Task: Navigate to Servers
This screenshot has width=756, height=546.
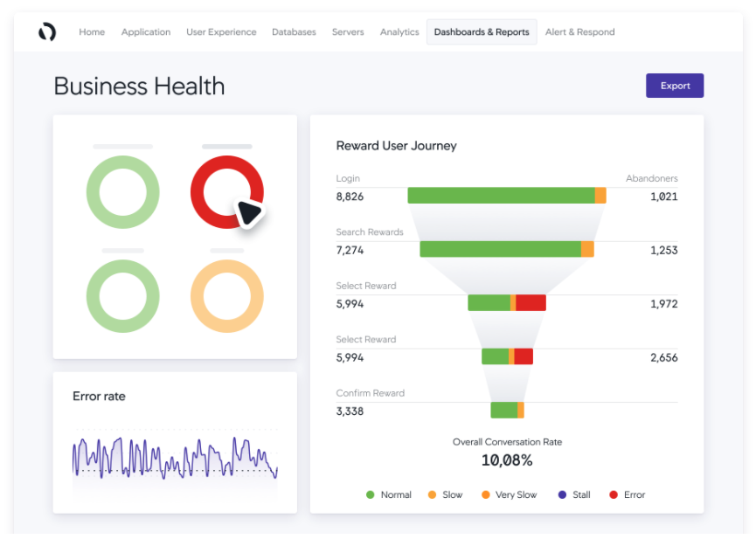Action: coord(348,31)
